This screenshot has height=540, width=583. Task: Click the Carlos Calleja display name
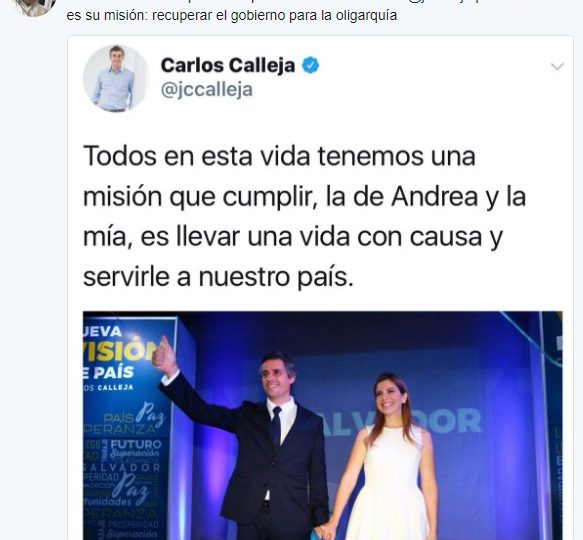tap(228, 65)
